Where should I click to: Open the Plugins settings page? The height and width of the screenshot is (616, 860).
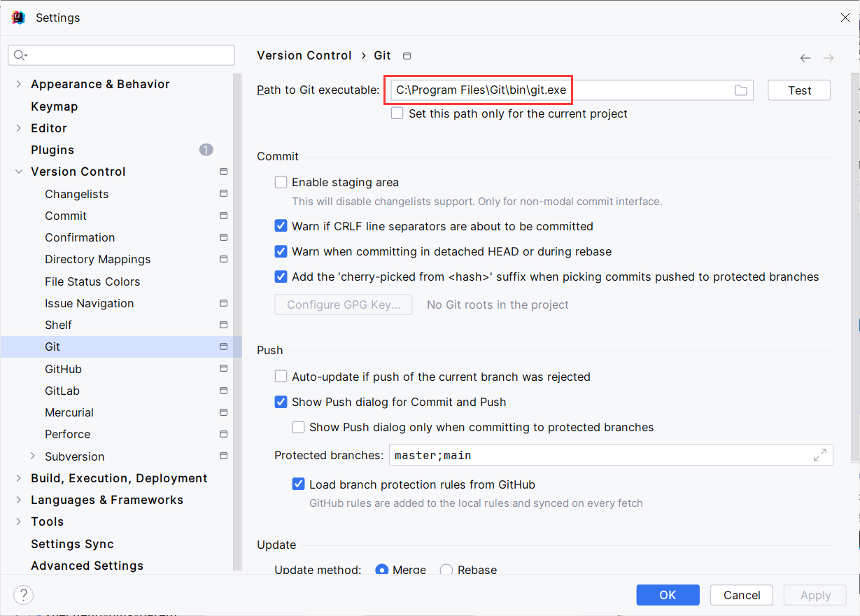click(x=52, y=150)
